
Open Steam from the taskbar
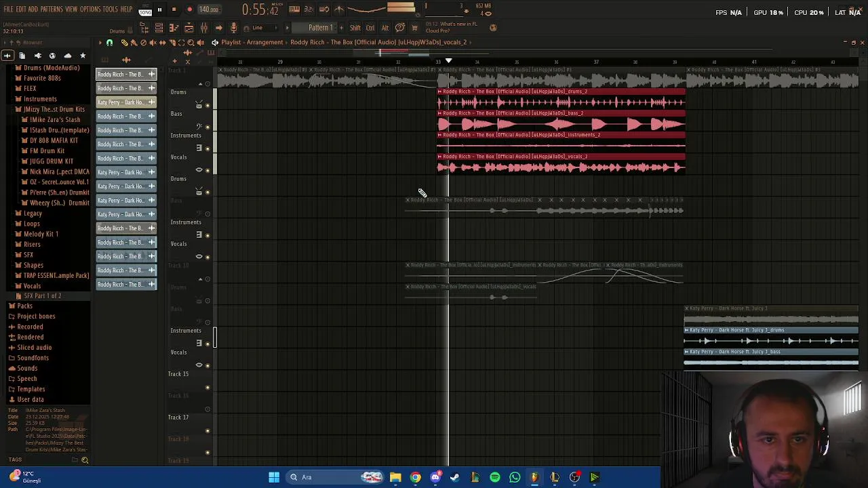point(455,477)
